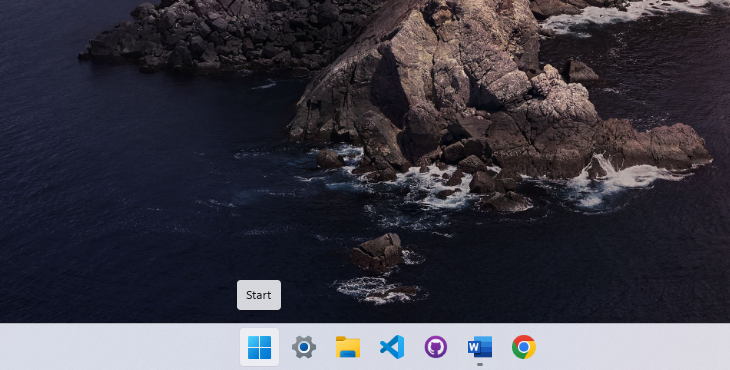The width and height of the screenshot is (730, 370).
Task: Switch to the running Word app
Action: coord(480,347)
